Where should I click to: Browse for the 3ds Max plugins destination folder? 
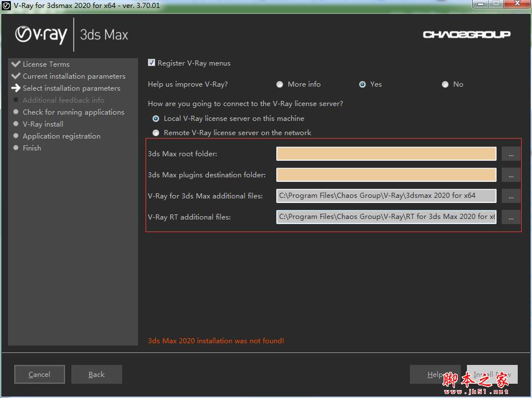tap(511, 175)
